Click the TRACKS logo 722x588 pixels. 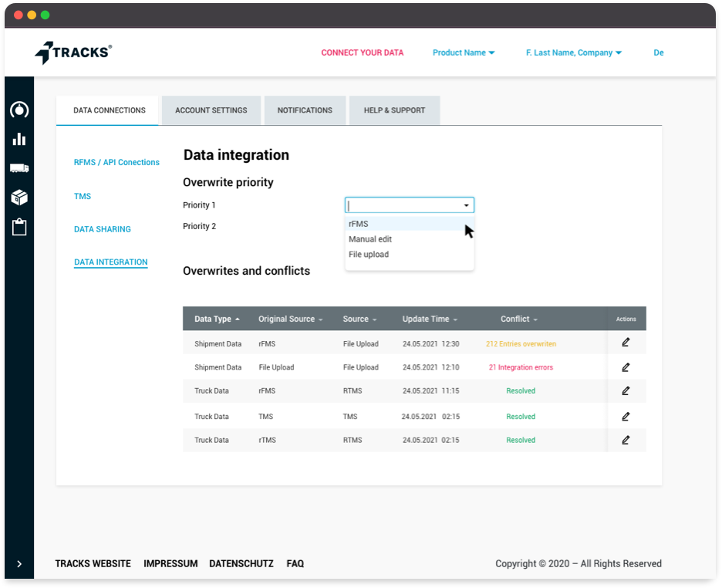click(74, 52)
